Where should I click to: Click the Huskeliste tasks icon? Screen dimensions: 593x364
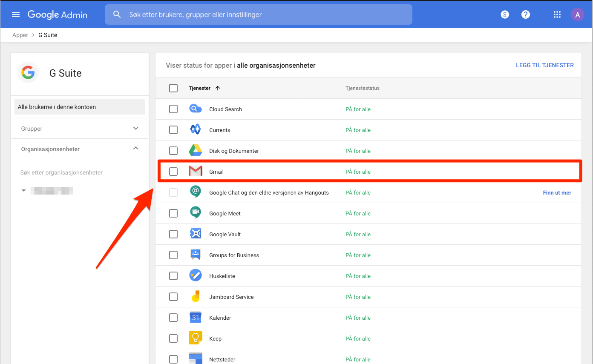195,276
